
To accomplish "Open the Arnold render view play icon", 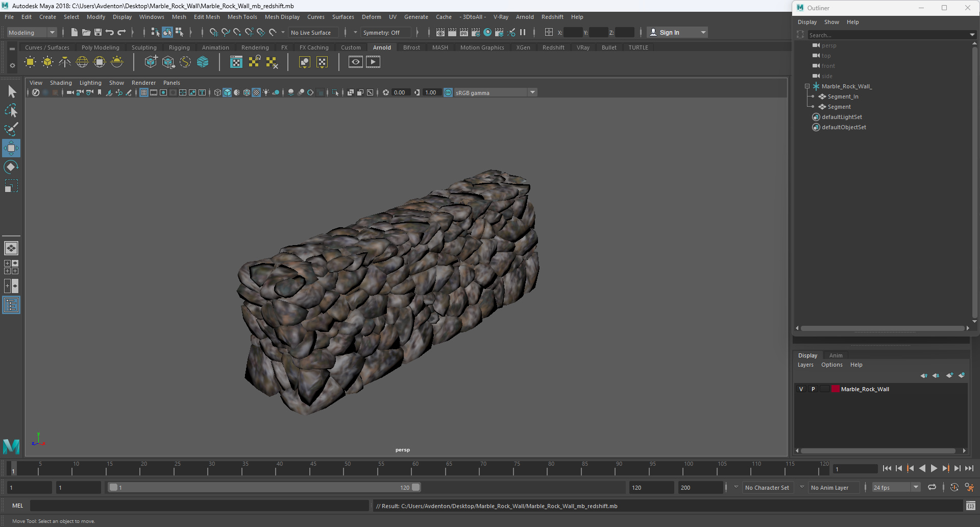I will pos(373,62).
